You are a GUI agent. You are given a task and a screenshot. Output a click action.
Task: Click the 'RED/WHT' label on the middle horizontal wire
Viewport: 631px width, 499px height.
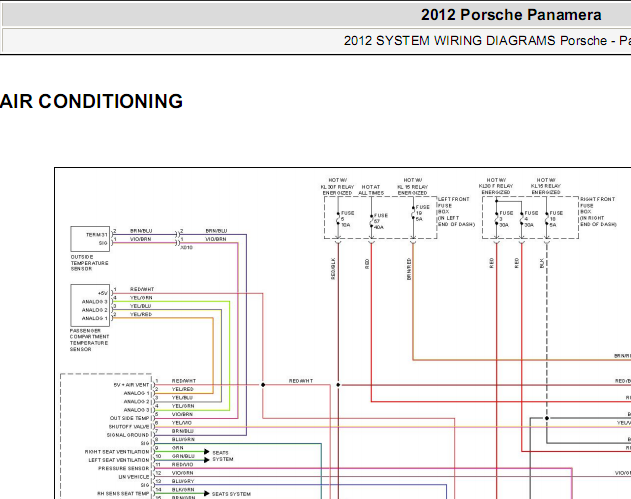tap(301, 381)
